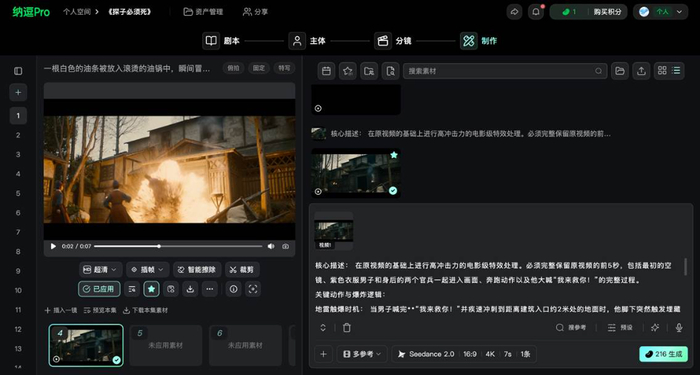Go to the 分镜 storyboard step

coord(393,41)
